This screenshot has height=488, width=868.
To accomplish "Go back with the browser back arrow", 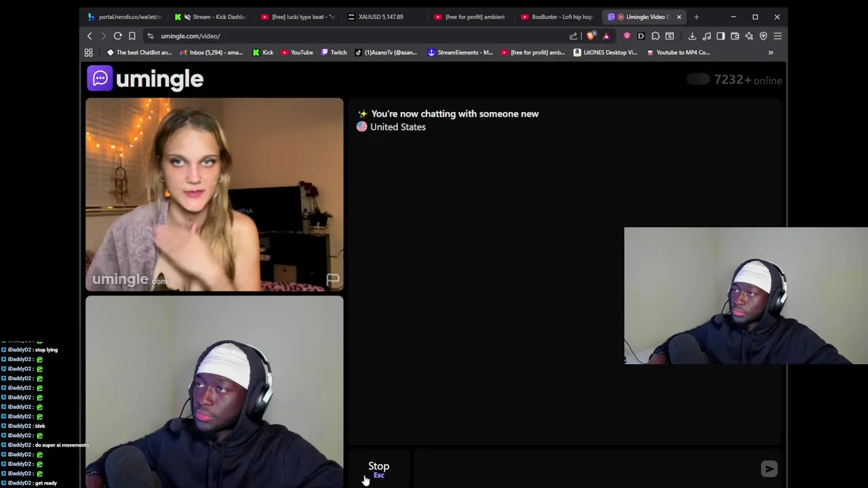I will click(x=90, y=36).
